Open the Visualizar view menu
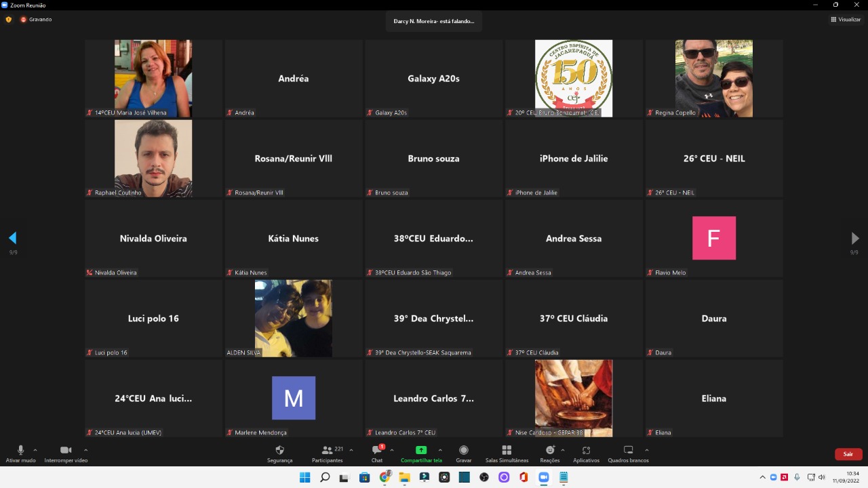Image resolution: width=868 pixels, height=488 pixels. (846, 20)
